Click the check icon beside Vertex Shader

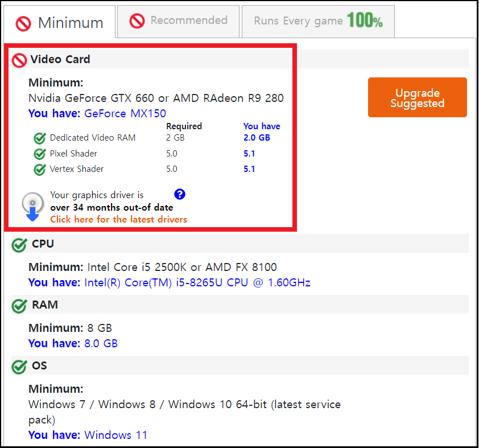coord(40,169)
